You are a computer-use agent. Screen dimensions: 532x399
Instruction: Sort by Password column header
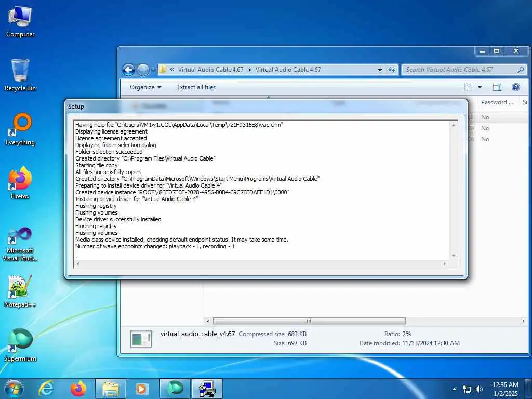click(x=497, y=102)
